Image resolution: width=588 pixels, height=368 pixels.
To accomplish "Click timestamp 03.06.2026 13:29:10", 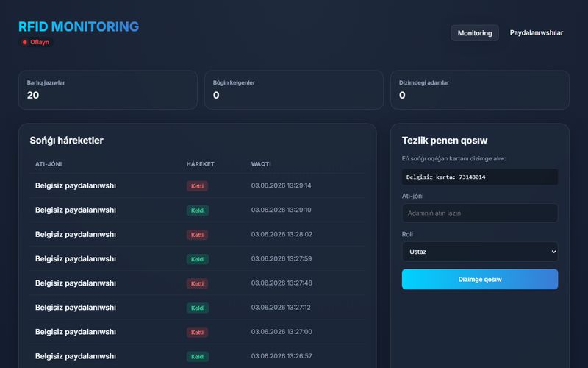I will coord(282,210).
